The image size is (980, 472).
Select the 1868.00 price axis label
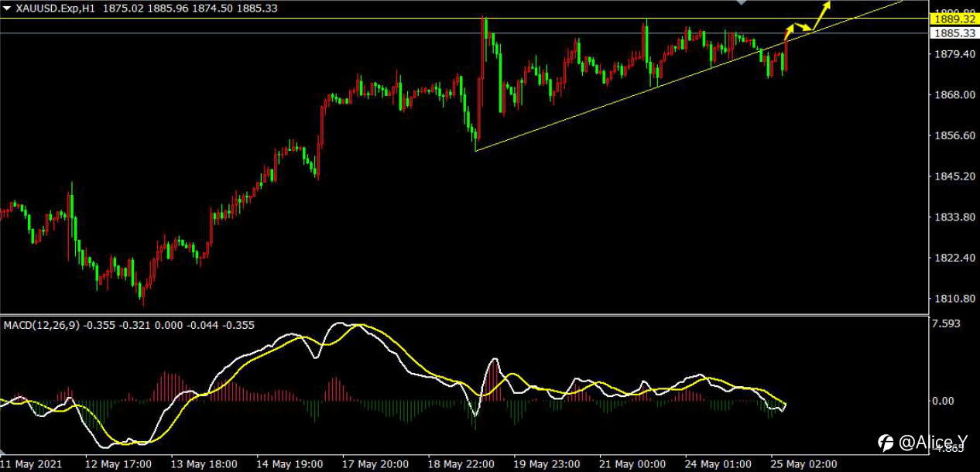954,95
